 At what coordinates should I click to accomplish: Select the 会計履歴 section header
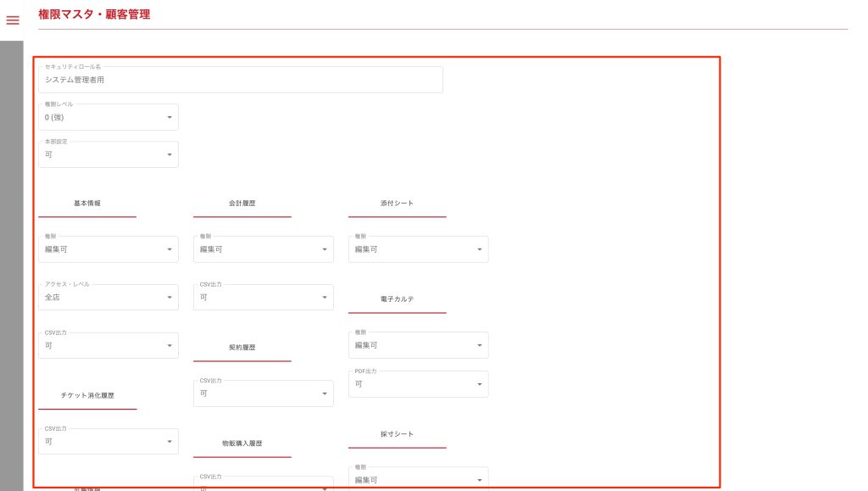[x=242, y=204]
